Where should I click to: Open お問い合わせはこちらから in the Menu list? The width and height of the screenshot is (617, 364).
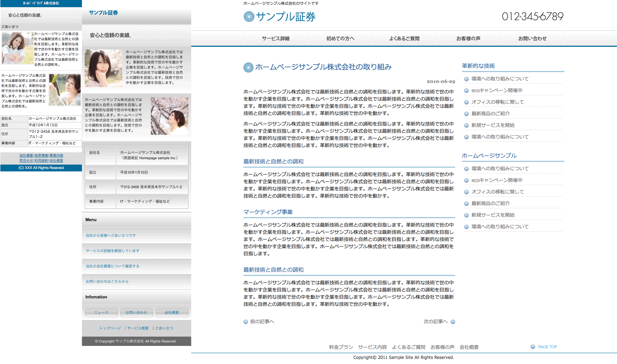(x=107, y=282)
